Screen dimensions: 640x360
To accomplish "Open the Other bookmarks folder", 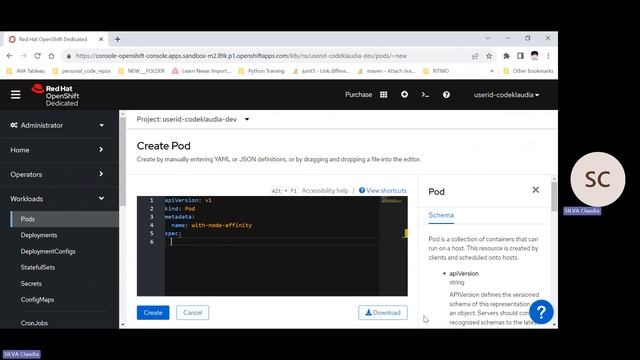I will click(528, 71).
